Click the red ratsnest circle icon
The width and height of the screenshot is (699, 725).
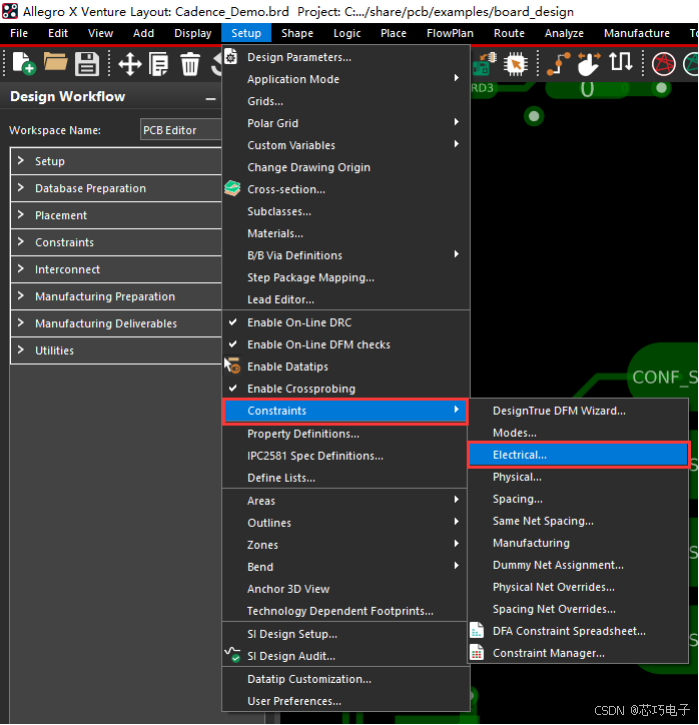(x=663, y=64)
